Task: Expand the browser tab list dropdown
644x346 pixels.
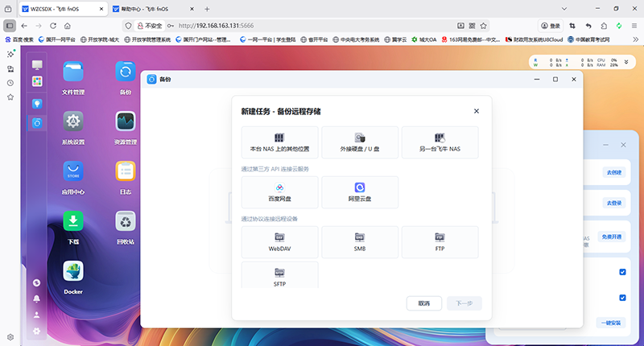Action: point(564,9)
